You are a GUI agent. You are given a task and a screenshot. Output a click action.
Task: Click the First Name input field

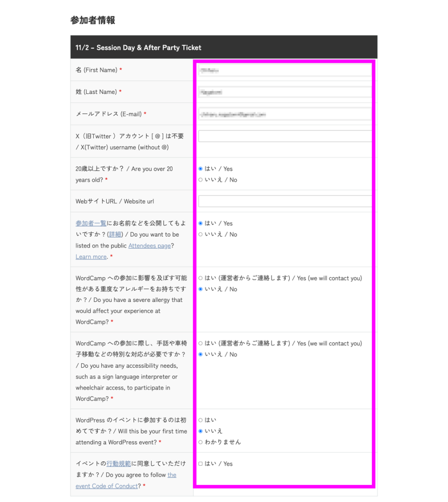tap(284, 70)
